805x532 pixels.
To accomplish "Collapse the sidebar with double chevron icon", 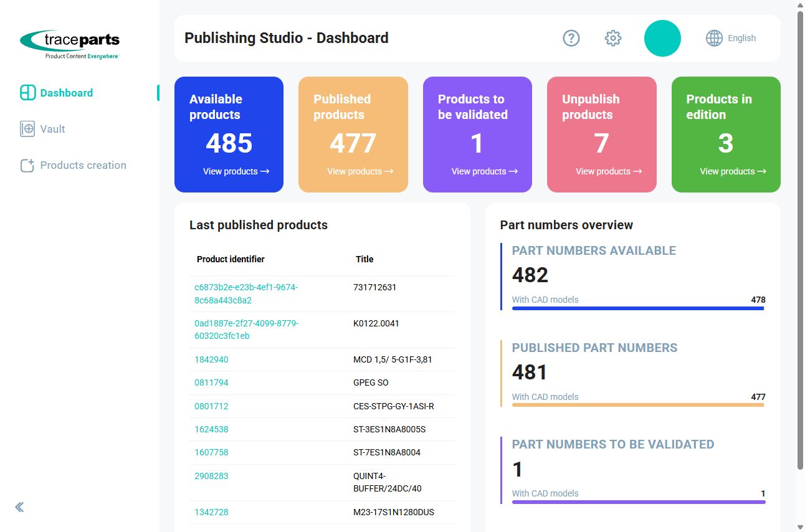I will point(19,507).
